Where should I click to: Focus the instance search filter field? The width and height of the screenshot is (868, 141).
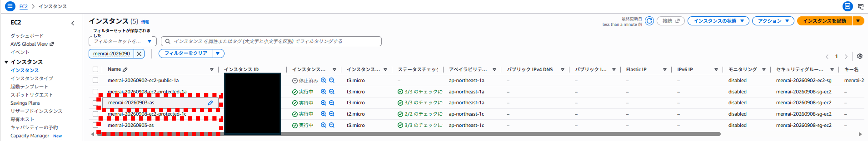[x=271, y=41]
